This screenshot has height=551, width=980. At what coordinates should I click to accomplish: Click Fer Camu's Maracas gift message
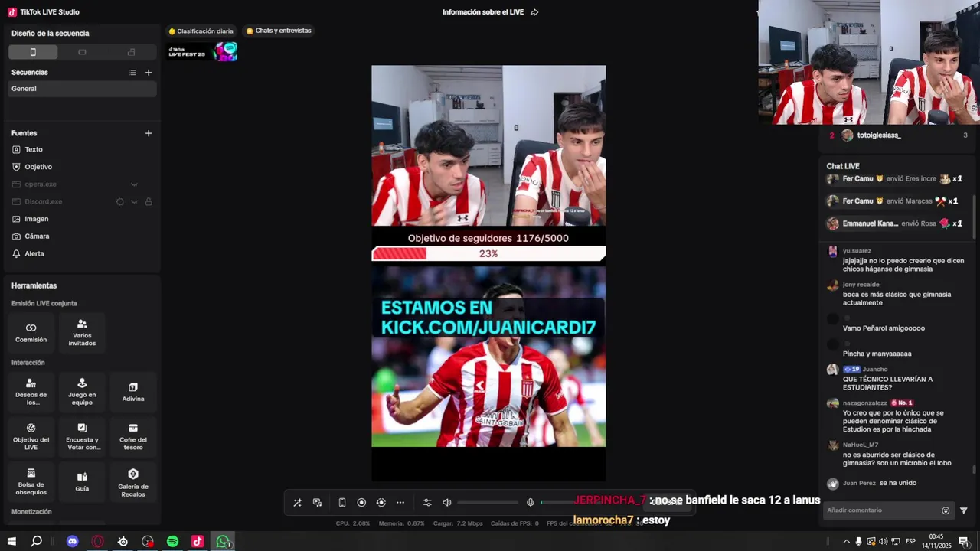[893, 201]
